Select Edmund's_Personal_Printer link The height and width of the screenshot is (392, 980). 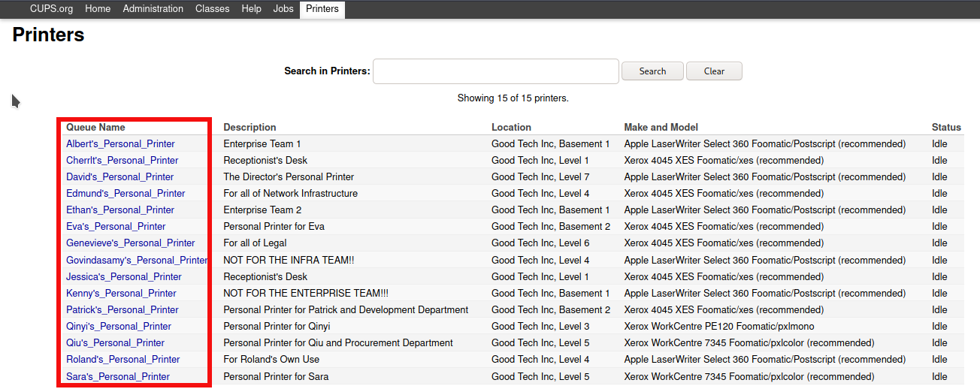[126, 193]
